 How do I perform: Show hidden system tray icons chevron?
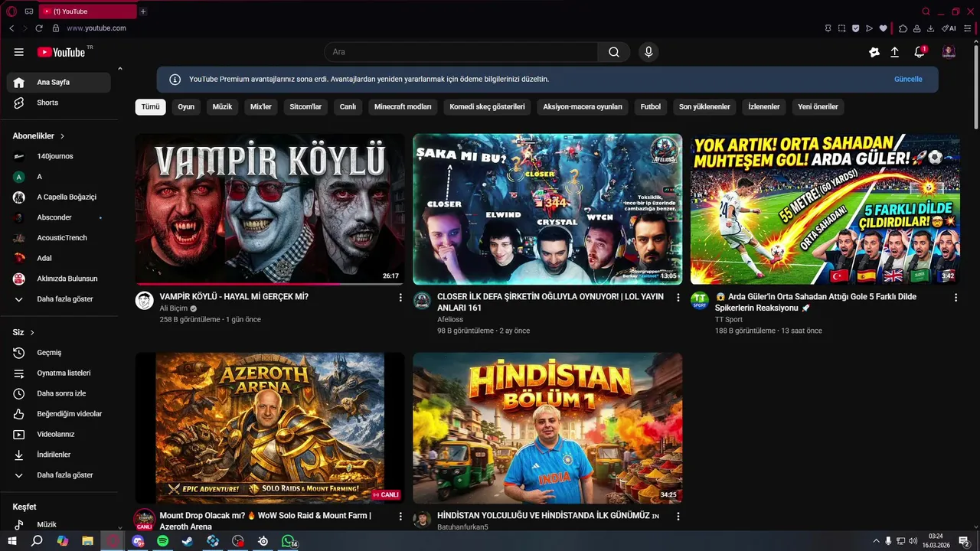coord(876,541)
